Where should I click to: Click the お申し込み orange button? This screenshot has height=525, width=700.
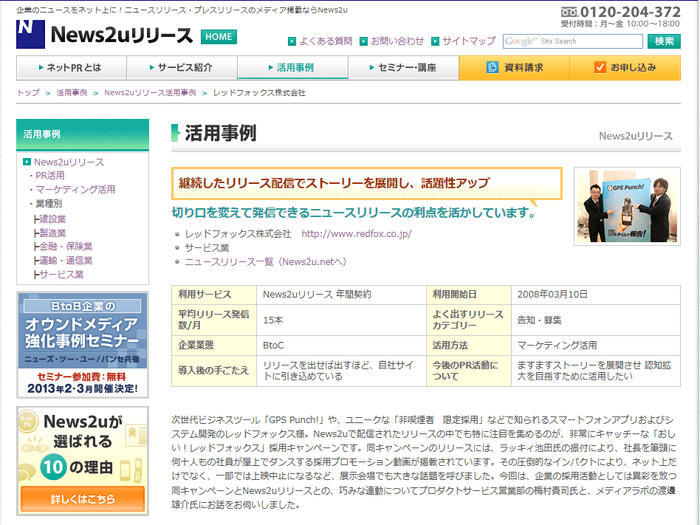[x=625, y=67]
